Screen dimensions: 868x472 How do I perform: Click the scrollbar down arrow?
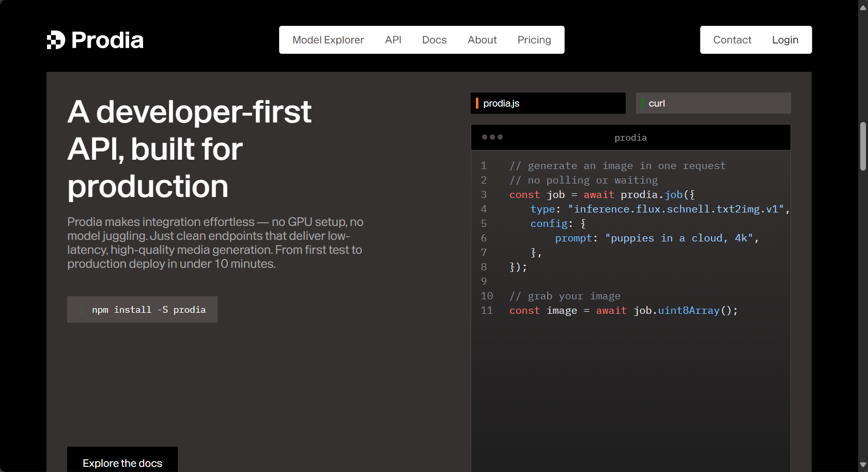click(863, 465)
